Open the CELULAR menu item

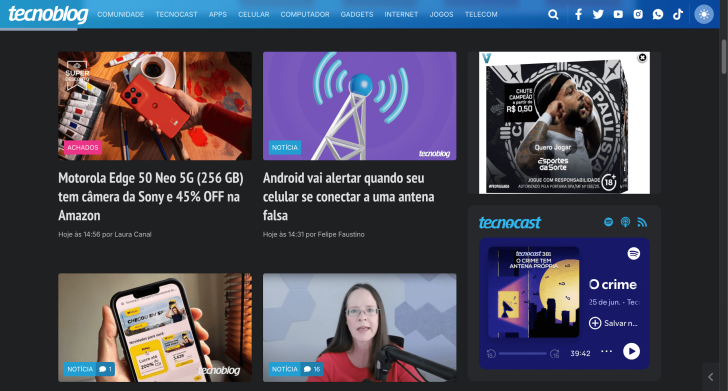254,14
